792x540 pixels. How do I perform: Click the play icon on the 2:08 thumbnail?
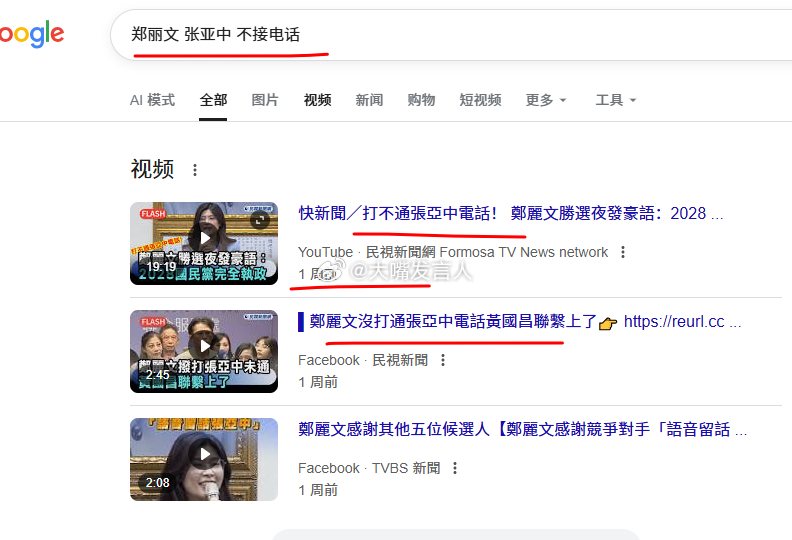pyautogui.click(x=205, y=454)
